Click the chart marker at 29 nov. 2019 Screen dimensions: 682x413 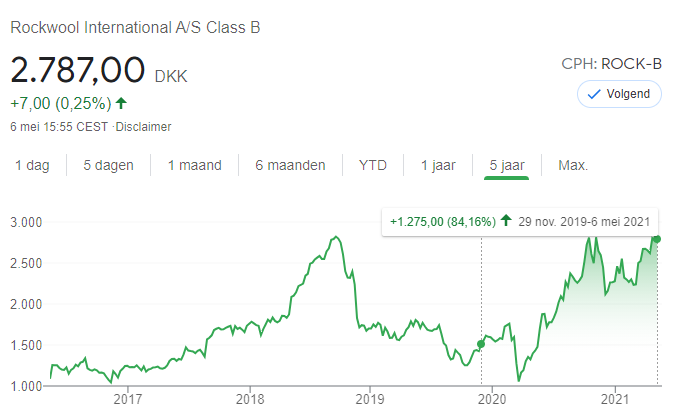[x=481, y=344]
